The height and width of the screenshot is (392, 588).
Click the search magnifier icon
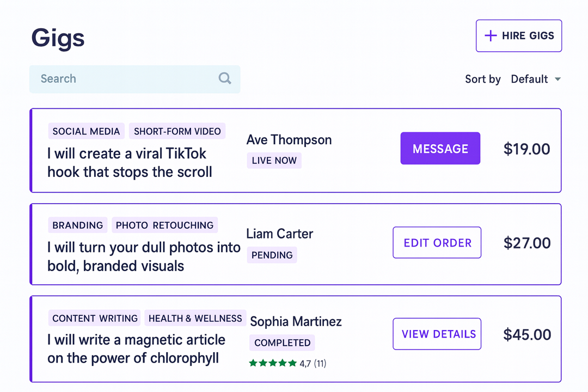(x=225, y=78)
